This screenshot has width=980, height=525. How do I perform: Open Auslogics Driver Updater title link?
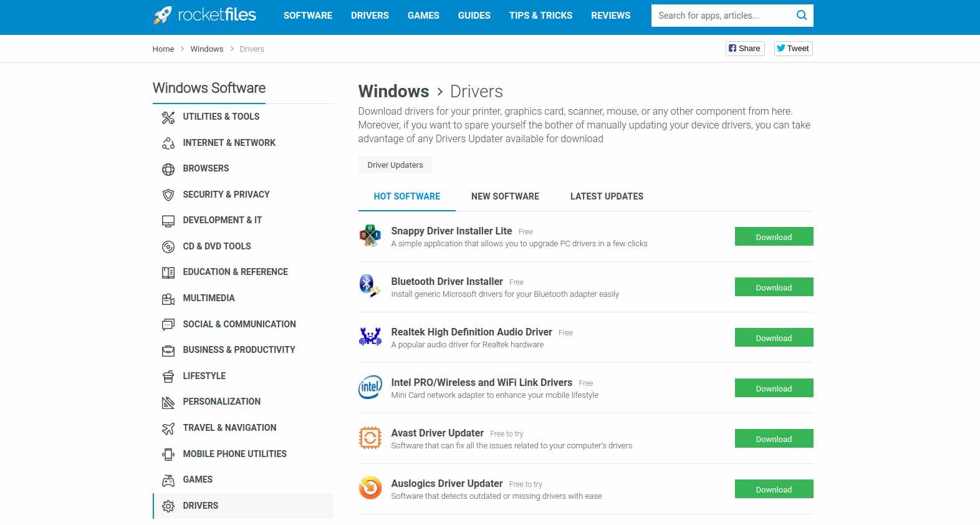click(447, 484)
